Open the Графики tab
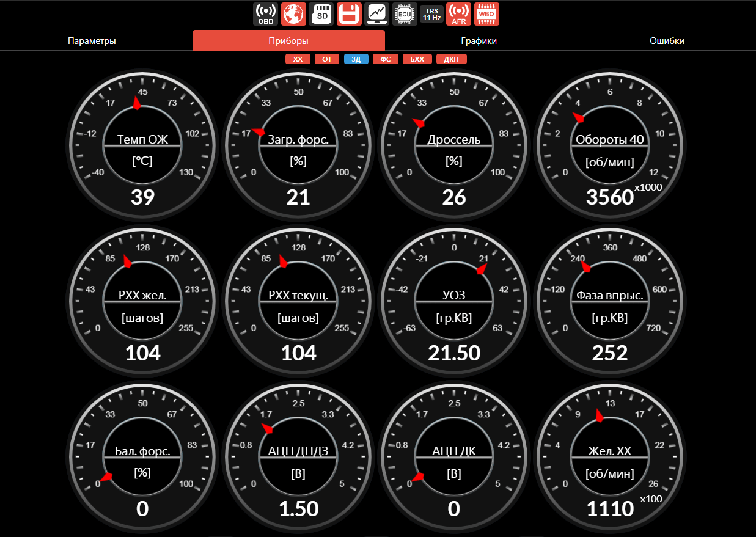 479,41
